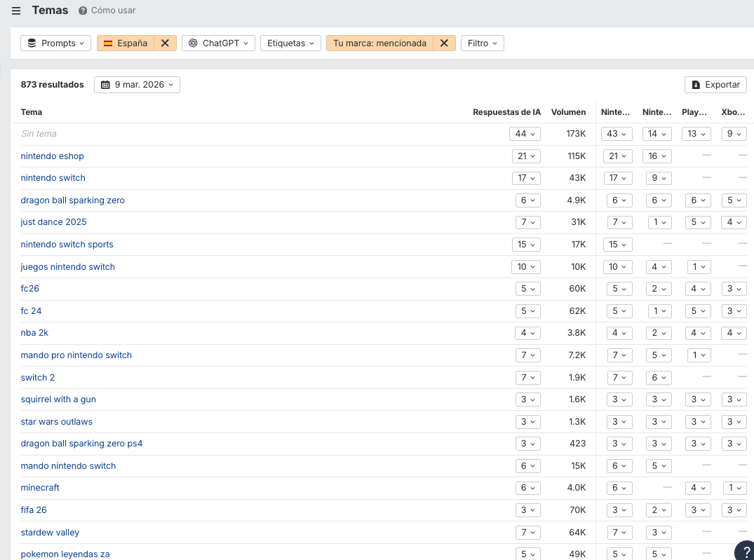Click the España filter chip
Image resolution: width=754 pixels, height=560 pixels.
click(x=126, y=43)
